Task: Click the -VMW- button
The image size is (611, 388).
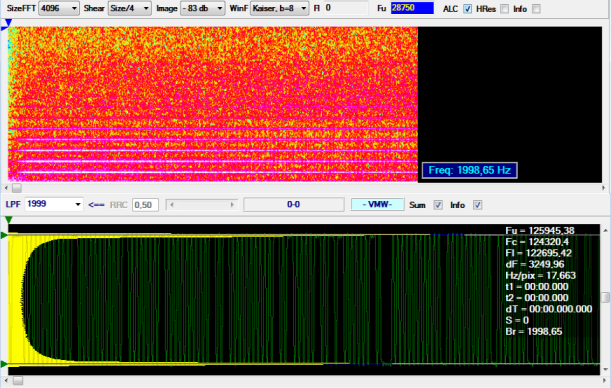Action: pyautogui.click(x=377, y=205)
